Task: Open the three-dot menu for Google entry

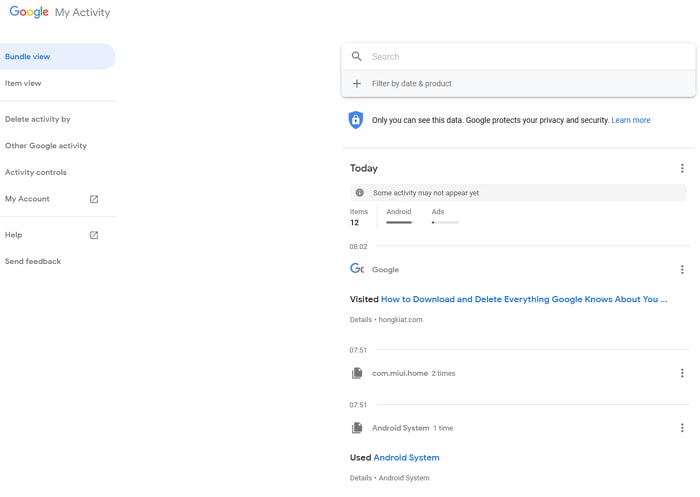Action: 682,269
